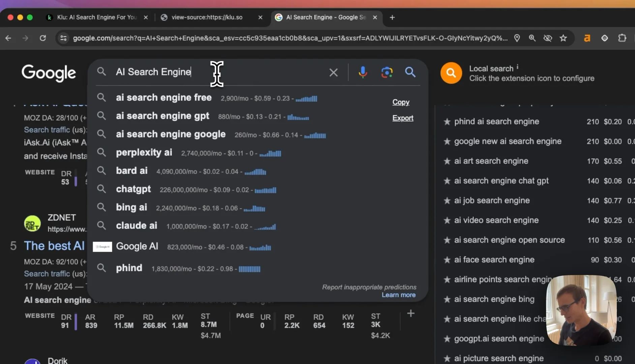The image size is (635, 364).
Task: Close the AI Search Engine Google tab
Action: [375, 17]
